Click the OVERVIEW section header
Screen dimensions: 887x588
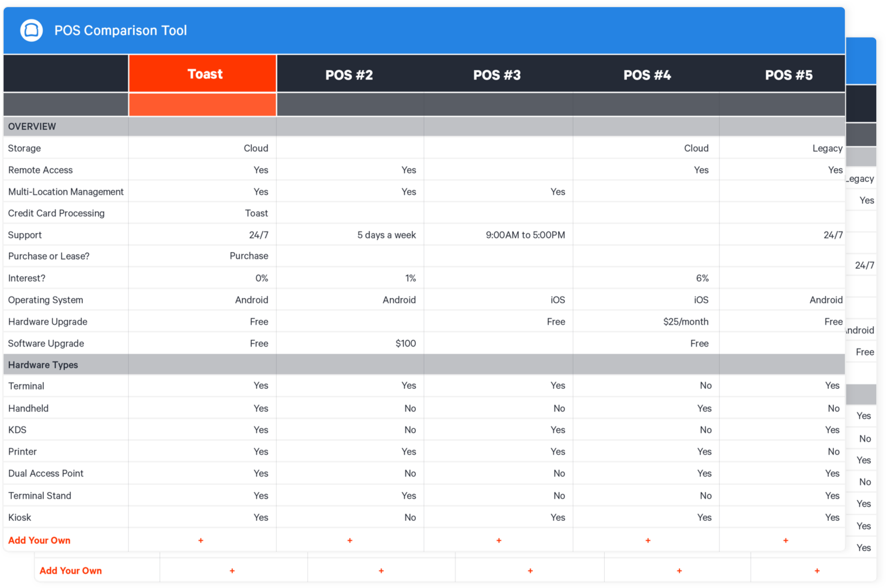point(32,126)
